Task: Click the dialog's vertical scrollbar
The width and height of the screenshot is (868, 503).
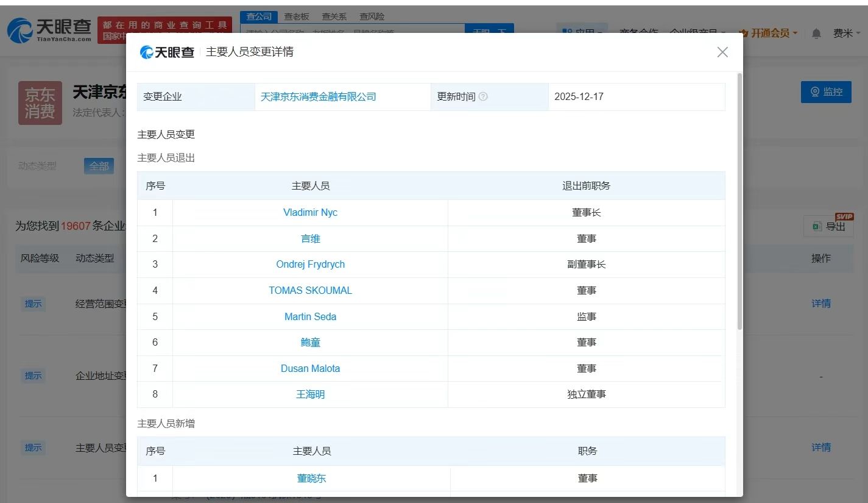Action: click(x=739, y=201)
